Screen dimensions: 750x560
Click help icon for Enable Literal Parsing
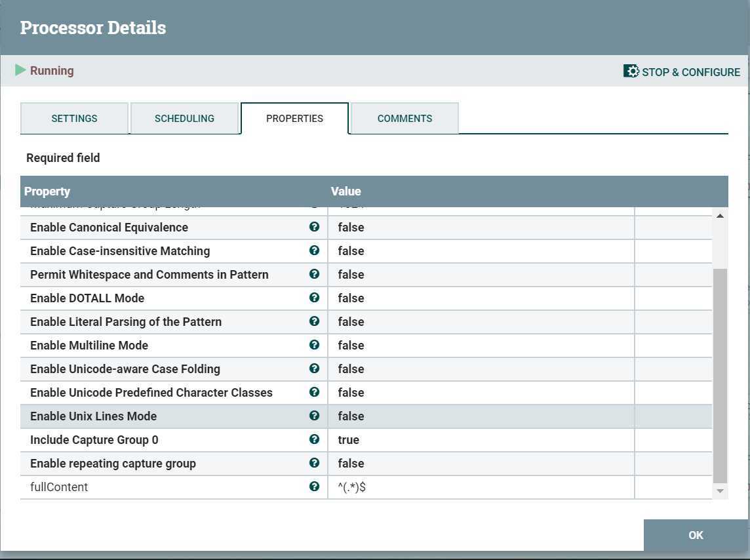coord(314,321)
